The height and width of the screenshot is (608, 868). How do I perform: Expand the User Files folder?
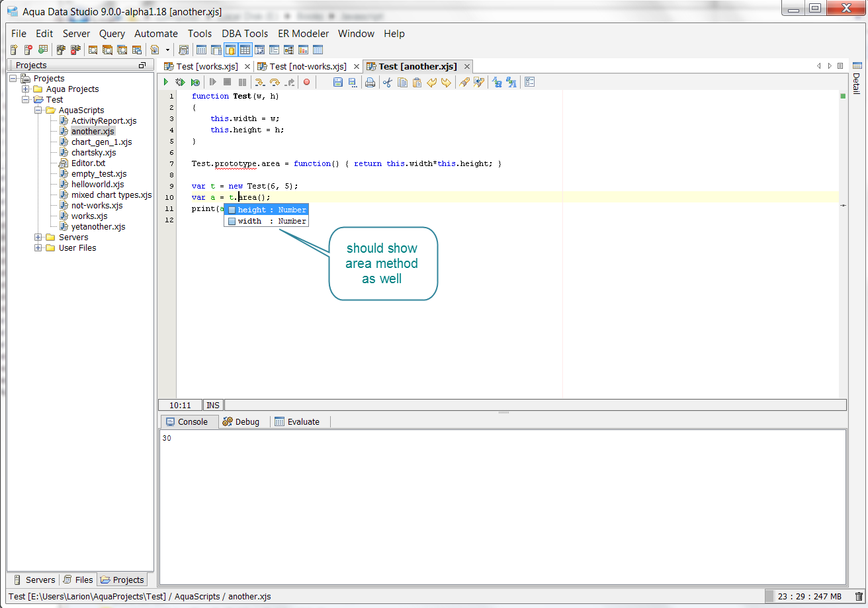point(38,248)
